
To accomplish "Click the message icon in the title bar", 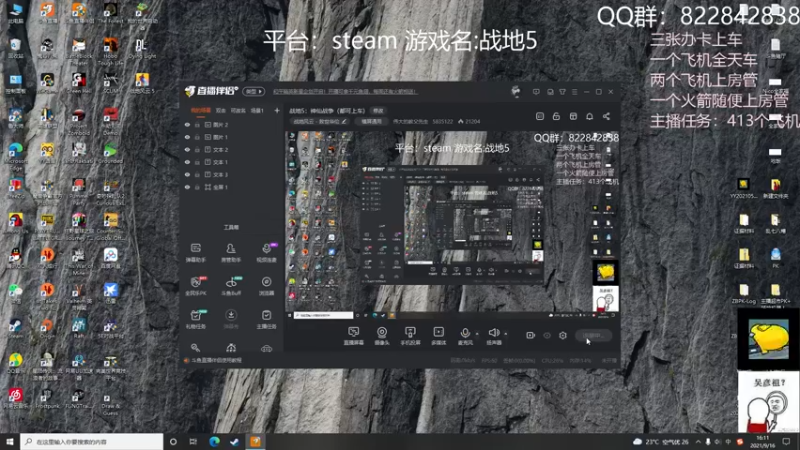I will [x=536, y=92].
